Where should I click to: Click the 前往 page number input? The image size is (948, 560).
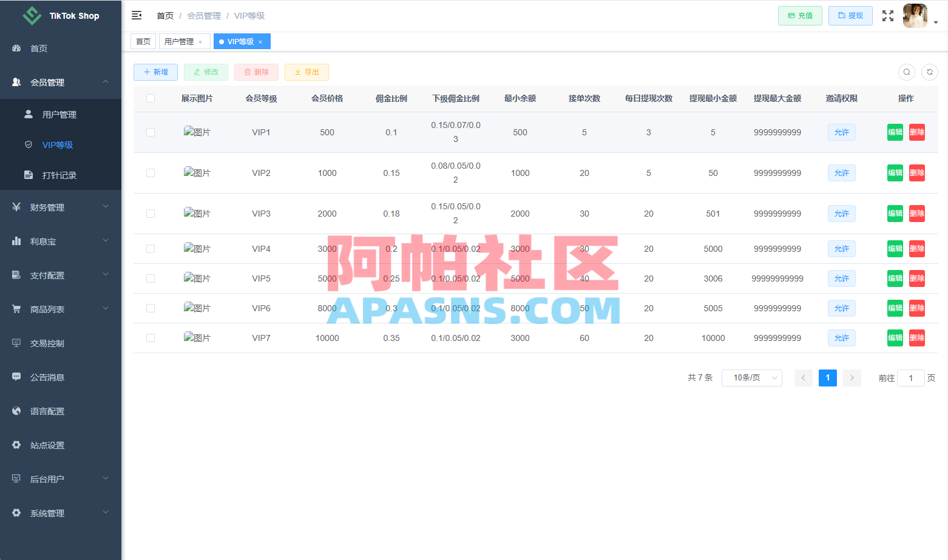coord(911,378)
